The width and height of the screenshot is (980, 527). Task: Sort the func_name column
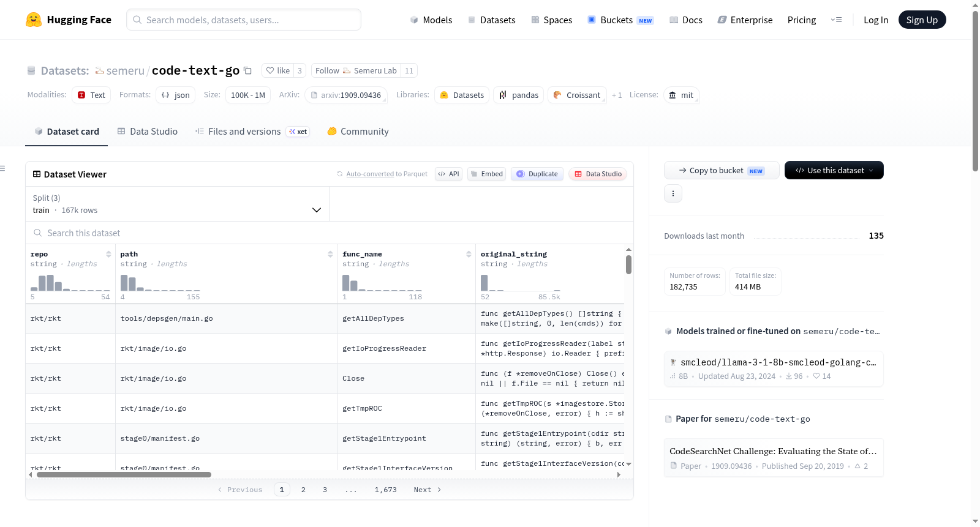(469, 254)
